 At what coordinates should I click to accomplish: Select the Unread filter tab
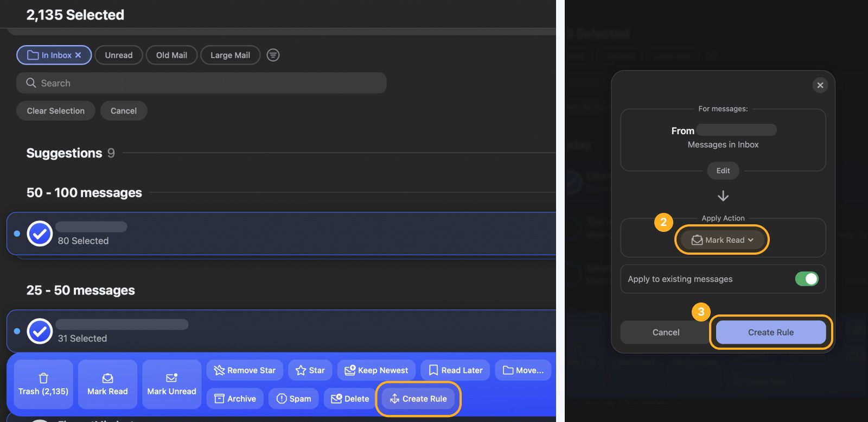pos(119,55)
